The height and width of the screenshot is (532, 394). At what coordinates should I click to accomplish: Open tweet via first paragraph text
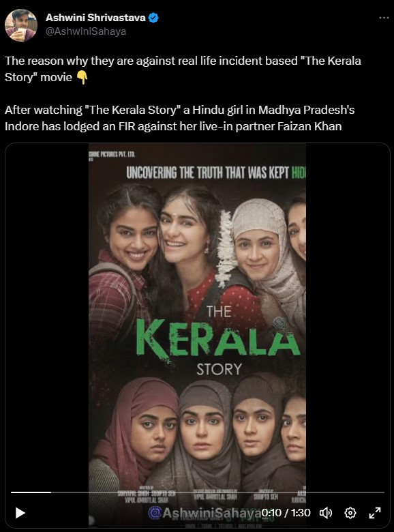[x=183, y=69]
